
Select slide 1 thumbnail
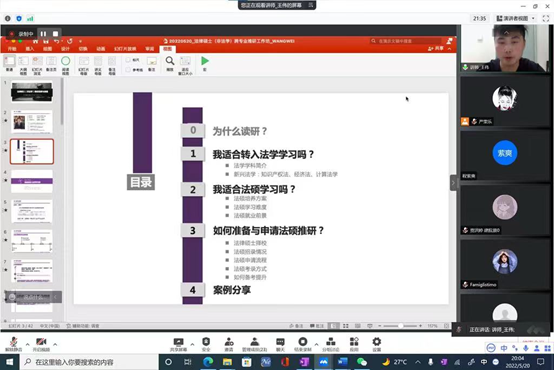tap(32, 92)
